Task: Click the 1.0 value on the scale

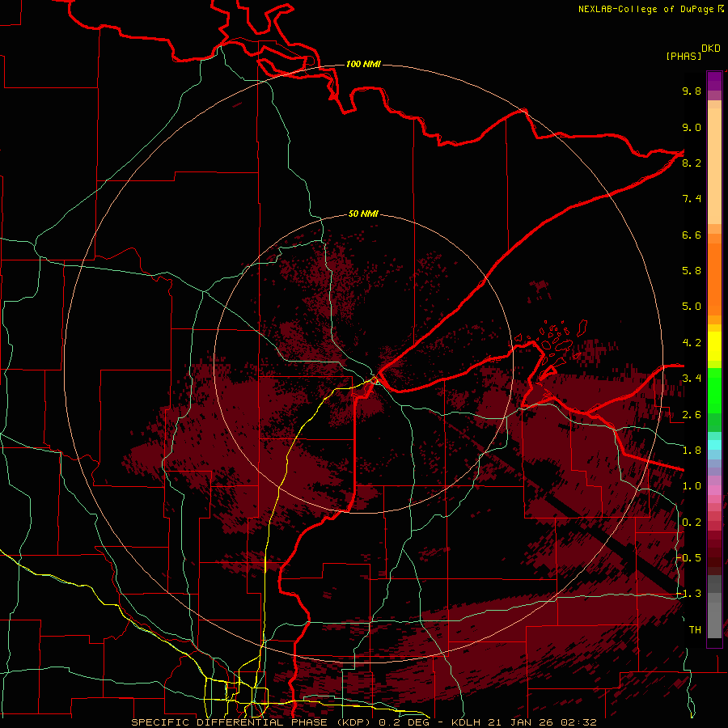Action: pyautogui.click(x=692, y=486)
